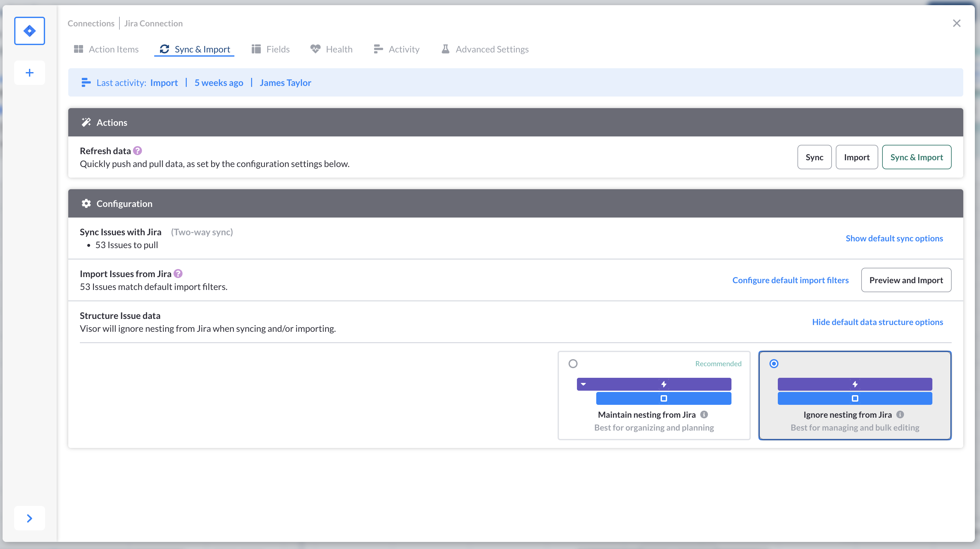The width and height of the screenshot is (980, 549).
Task: Open the Fields tab
Action: click(270, 49)
